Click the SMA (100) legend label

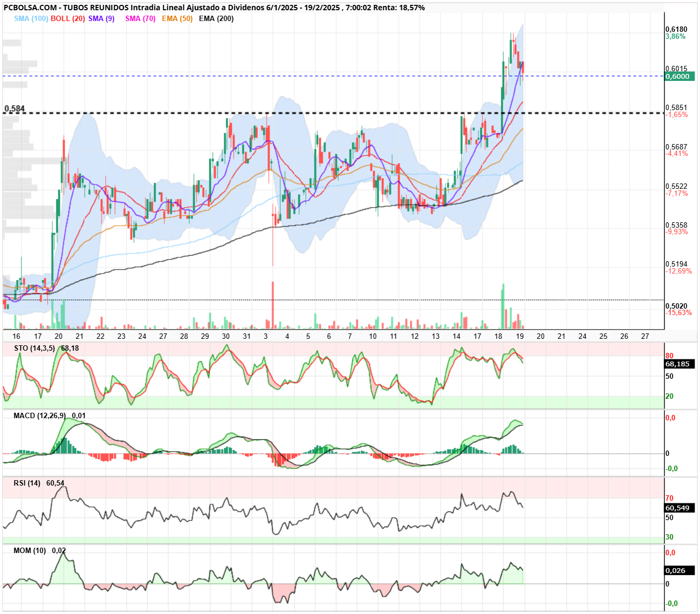[31, 18]
